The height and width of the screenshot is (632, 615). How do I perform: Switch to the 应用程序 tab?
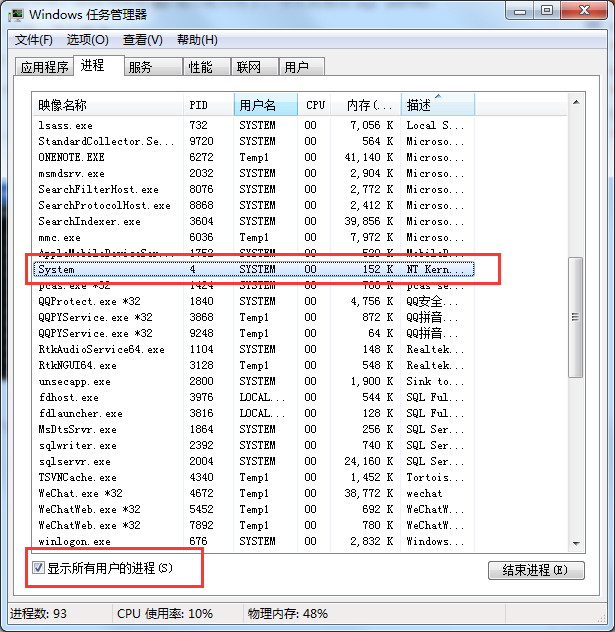coord(44,67)
